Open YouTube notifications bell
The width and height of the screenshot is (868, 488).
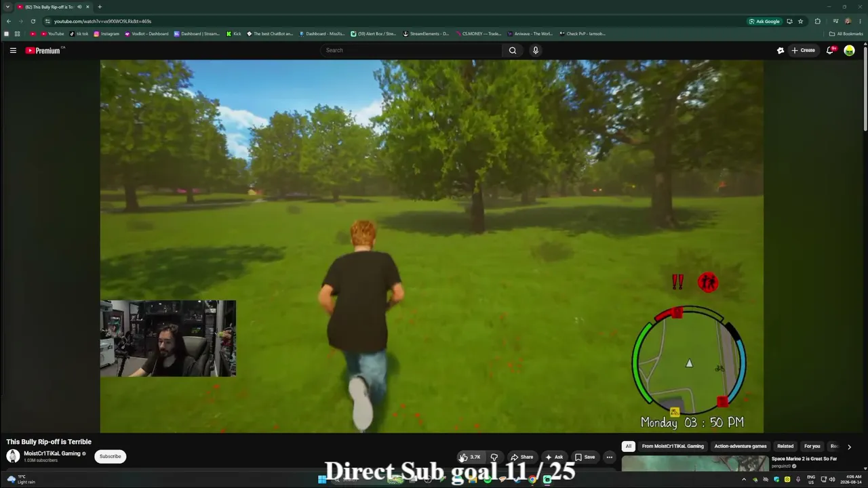(x=830, y=50)
